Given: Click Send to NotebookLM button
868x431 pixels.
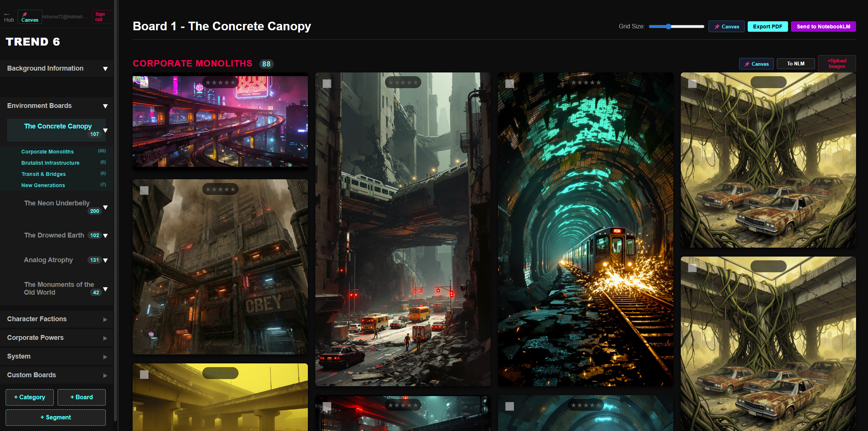Looking at the screenshot, I should coord(823,27).
